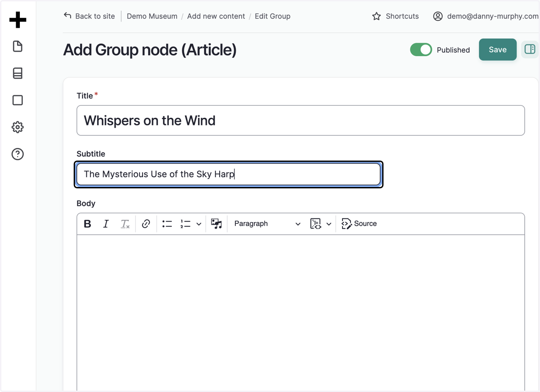The height and width of the screenshot is (392, 540).
Task: Expand code block language dropdown arrow
Action: [328, 224]
